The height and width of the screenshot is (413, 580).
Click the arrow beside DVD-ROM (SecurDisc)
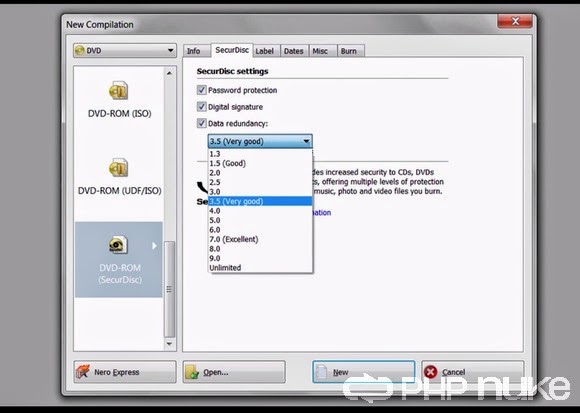154,246
